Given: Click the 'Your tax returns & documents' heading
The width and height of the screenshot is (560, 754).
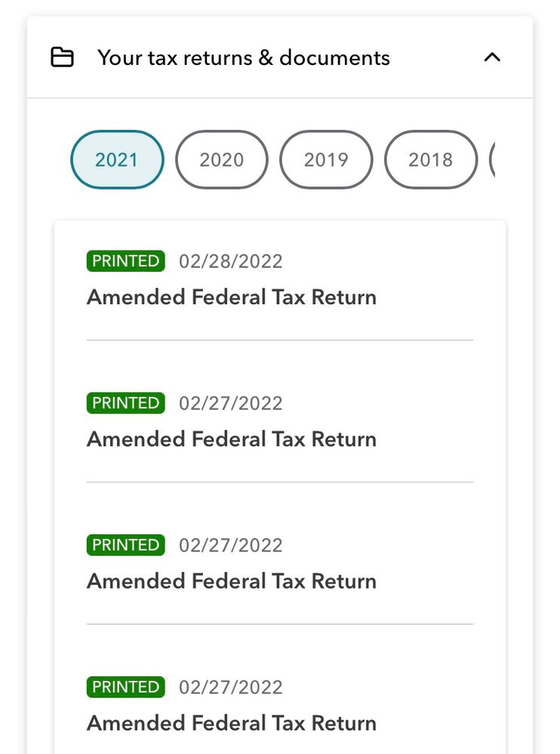Looking at the screenshot, I should pos(243,57).
